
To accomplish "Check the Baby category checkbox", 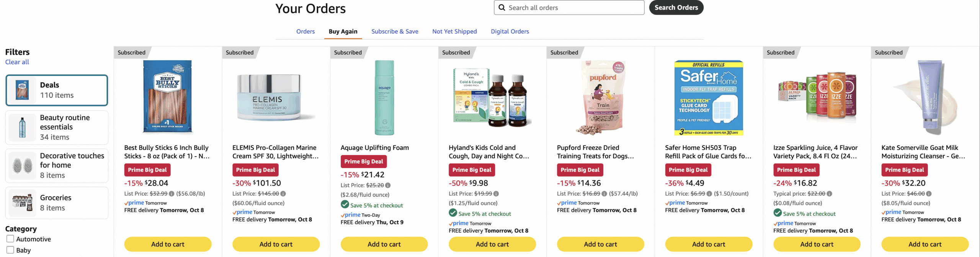I will coord(11,250).
